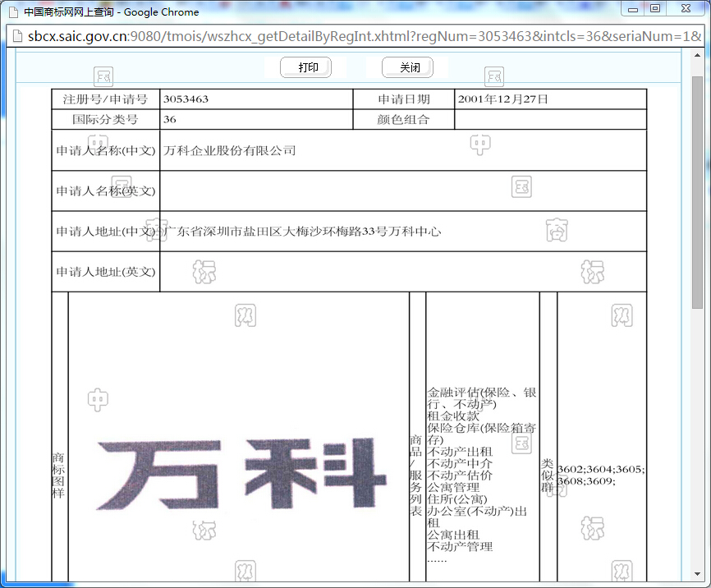This screenshot has height=588, width=711.
Task: Click applicant name 万科企业股份有限公司
Action: (229, 150)
